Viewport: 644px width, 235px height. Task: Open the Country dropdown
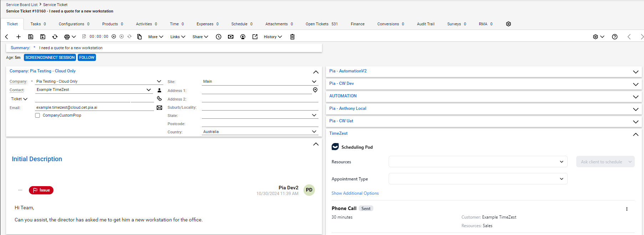314,132
